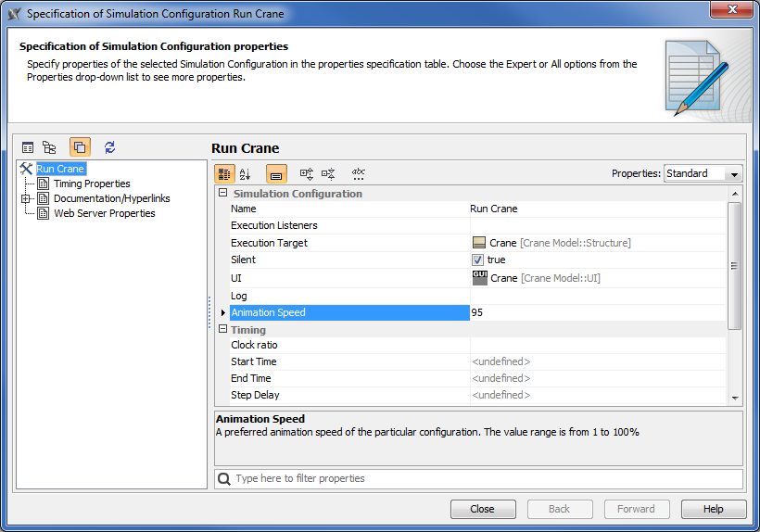Switch to the tree structure view icon

click(x=49, y=147)
